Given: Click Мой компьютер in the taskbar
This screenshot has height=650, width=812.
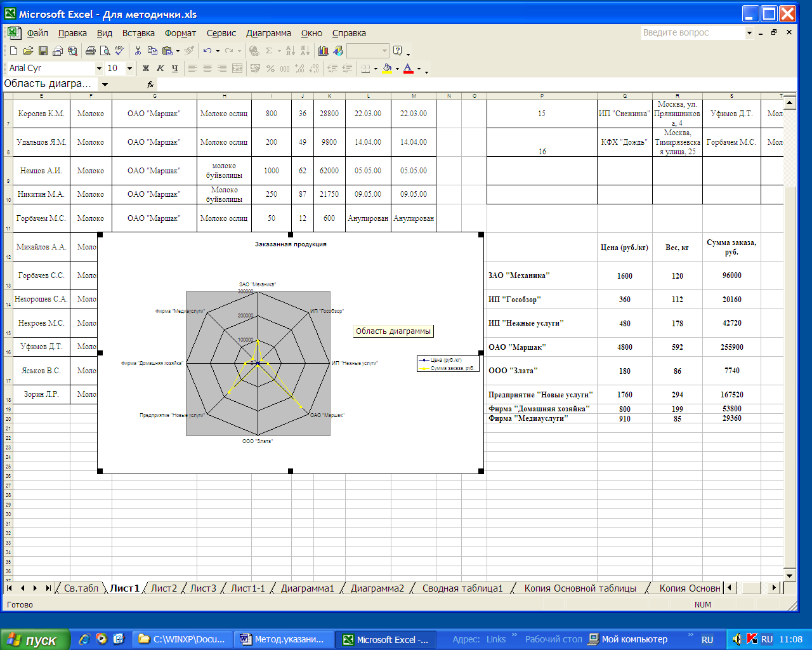Looking at the screenshot, I should click(x=628, y=639).
